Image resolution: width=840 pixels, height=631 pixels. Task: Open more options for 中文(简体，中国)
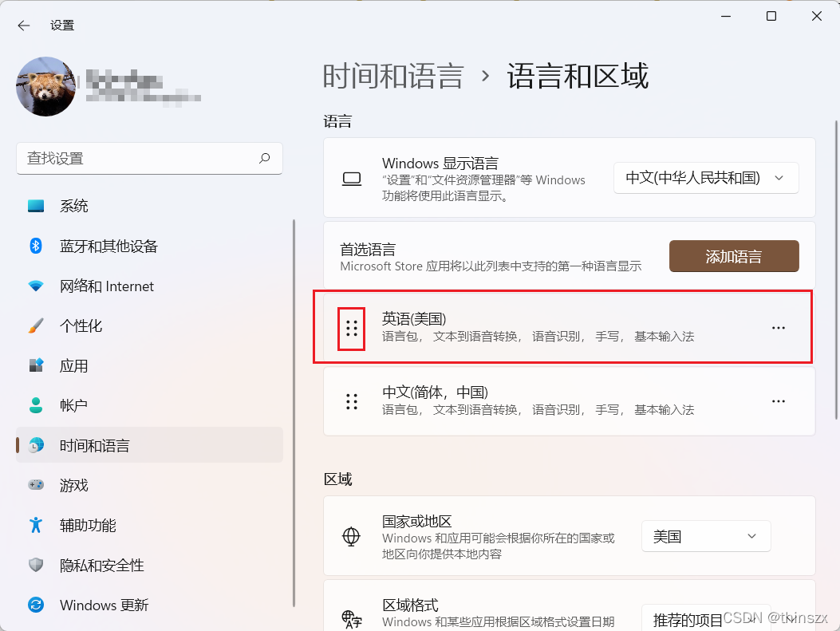[x=779, y=401]
